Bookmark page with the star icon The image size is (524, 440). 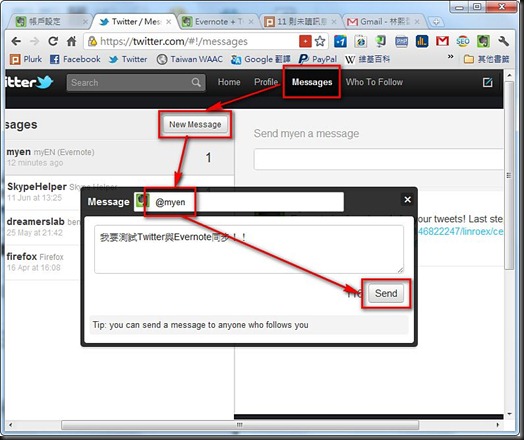pyautogui.click(x=320, y=41)
